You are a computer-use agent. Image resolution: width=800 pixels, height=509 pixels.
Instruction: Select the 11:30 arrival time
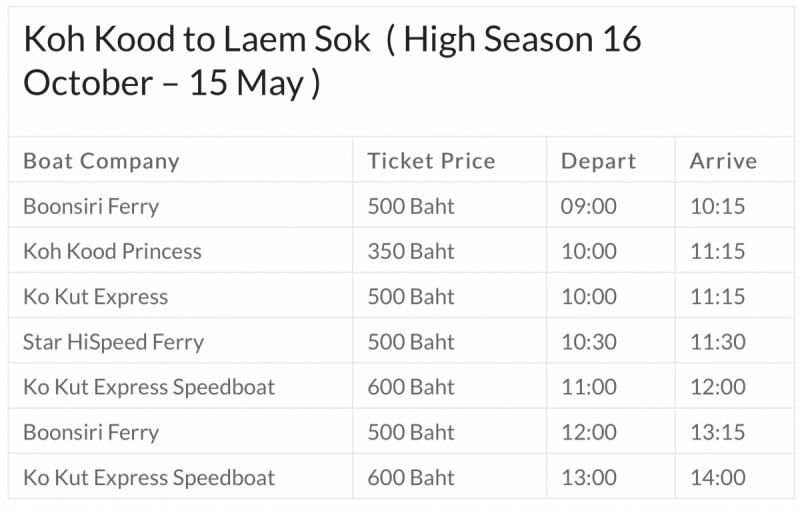(x=717, y=342)
